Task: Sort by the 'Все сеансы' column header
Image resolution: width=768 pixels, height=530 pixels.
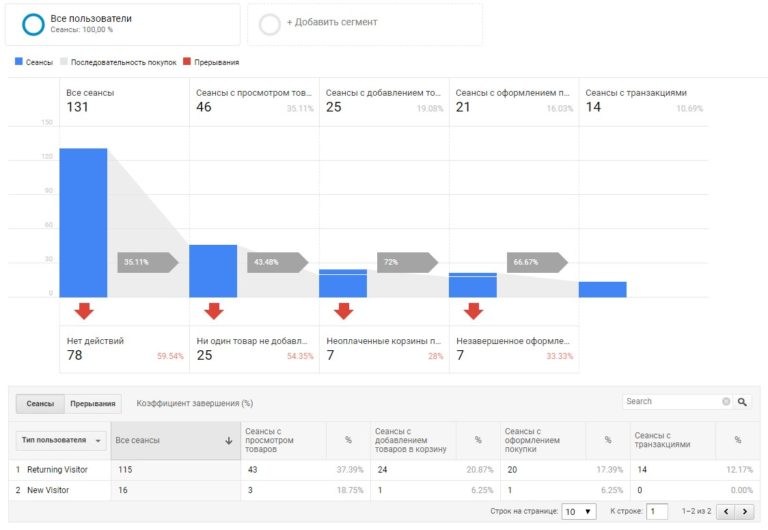Action: tap(175, 440)
